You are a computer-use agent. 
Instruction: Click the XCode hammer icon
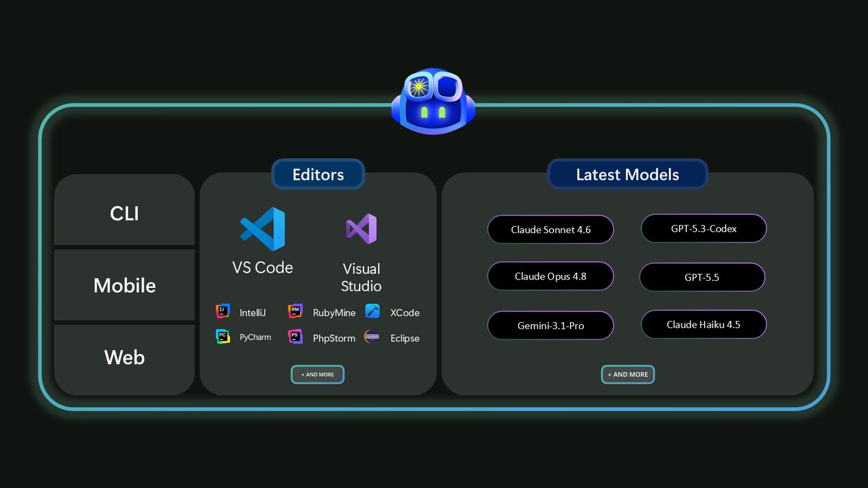(372, 311)
